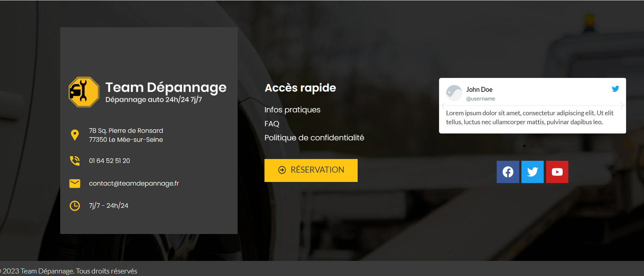This screenshot has width=644, height=276.
Task: Click the yellow phone icon
Action: [75, 161]
